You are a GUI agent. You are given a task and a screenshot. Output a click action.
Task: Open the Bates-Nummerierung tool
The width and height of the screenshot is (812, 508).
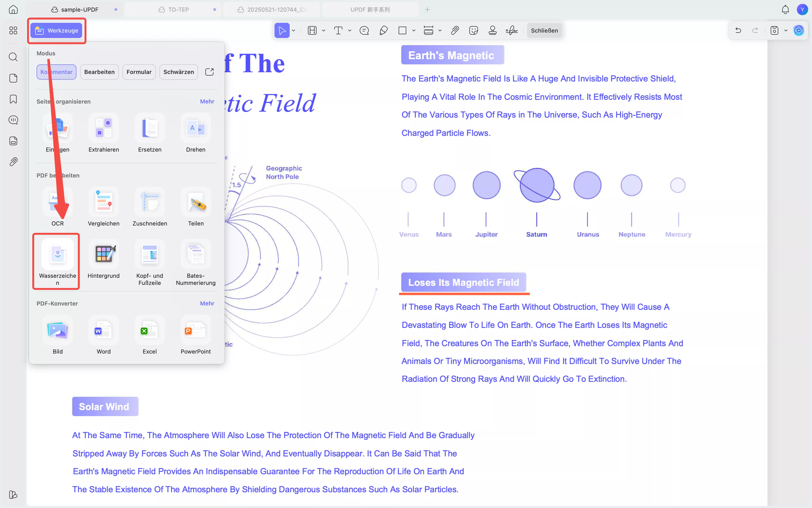196,254
